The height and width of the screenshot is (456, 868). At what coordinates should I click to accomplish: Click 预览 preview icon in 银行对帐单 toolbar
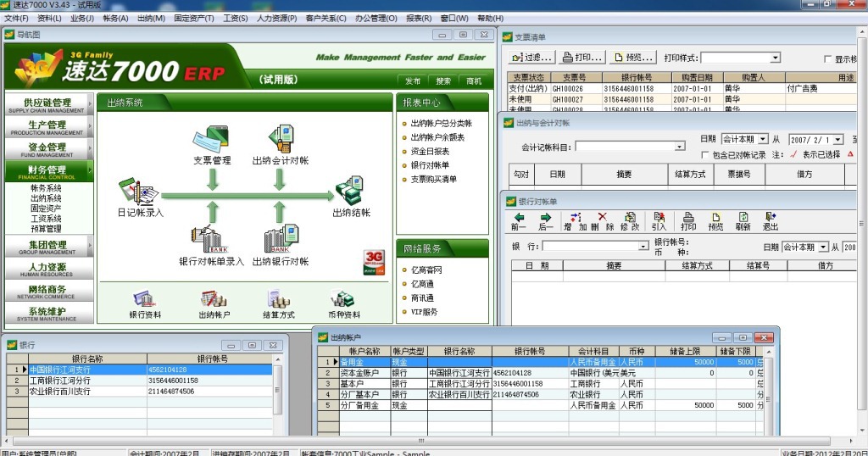click(x=715, y=221)
